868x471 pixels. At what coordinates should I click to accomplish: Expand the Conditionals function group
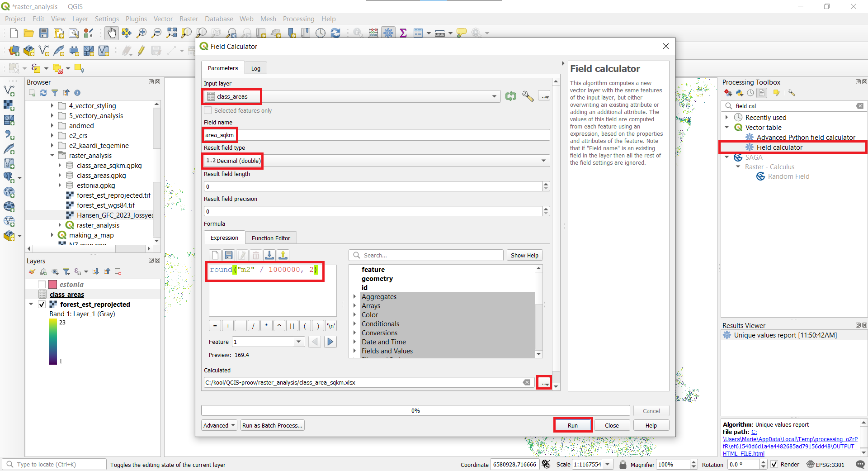coord(355,324)
